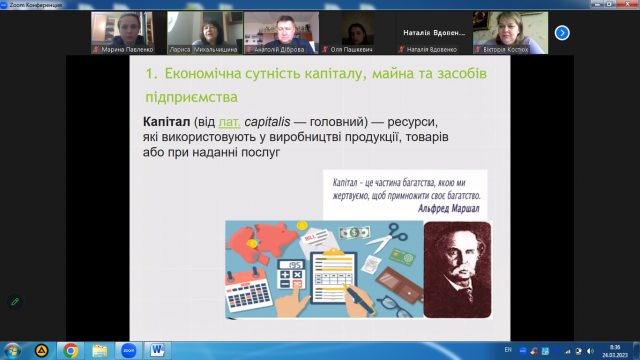
Task: Click the network signal tray icon
Action: click(567, 351)
